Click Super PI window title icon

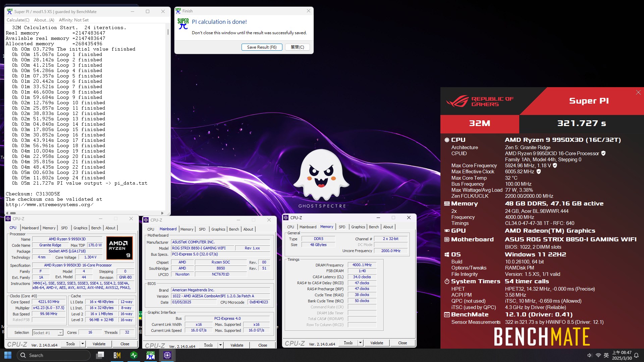10,11
